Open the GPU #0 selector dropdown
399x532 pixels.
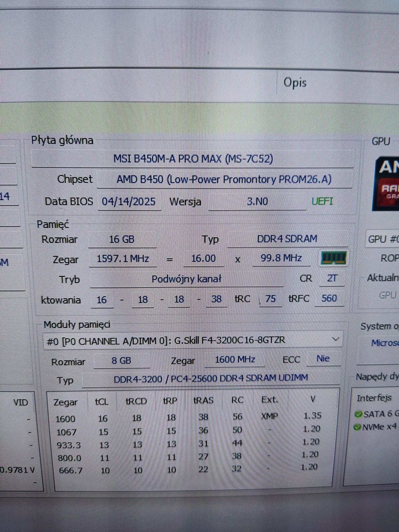pyautogui.click(x=383, y=239)
